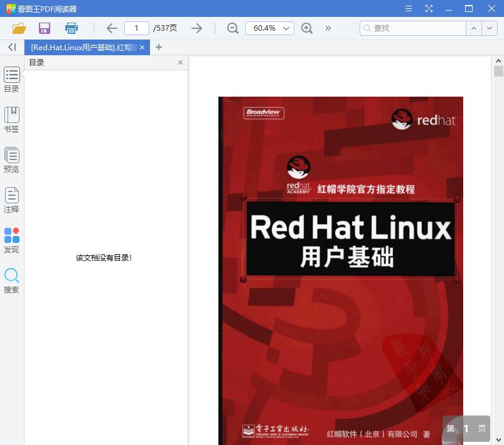Viewport: 504px width, 445px height.
Task: Find previous match up arrow
Action: pyautogui.click(x=474, y=28)
